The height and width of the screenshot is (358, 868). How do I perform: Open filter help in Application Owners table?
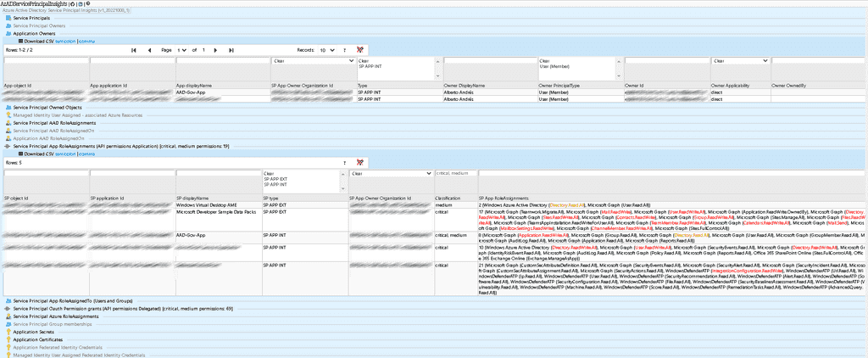[344, 50]
